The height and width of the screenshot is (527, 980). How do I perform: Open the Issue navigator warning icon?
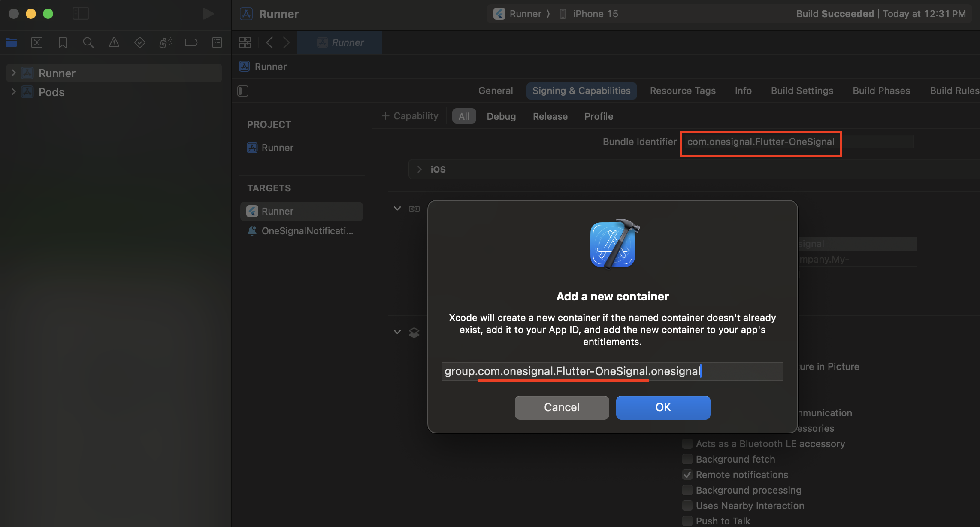point(114,42)
